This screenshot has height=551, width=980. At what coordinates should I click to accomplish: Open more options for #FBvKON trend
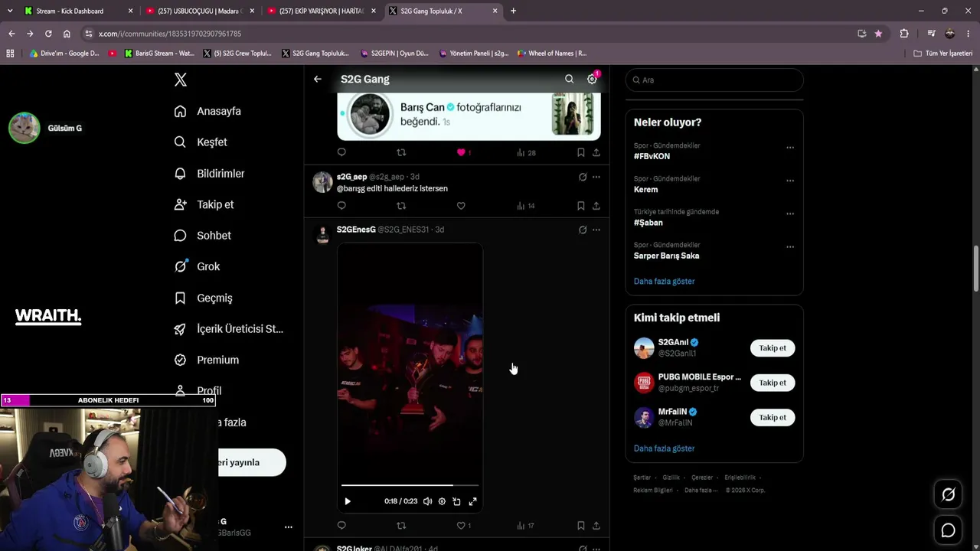click(790, 148)
